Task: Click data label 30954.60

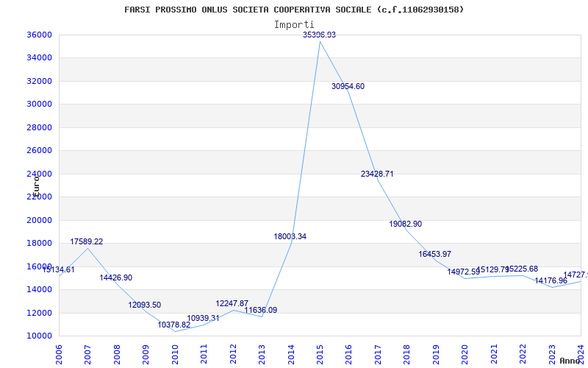Action: click(348, 86)
